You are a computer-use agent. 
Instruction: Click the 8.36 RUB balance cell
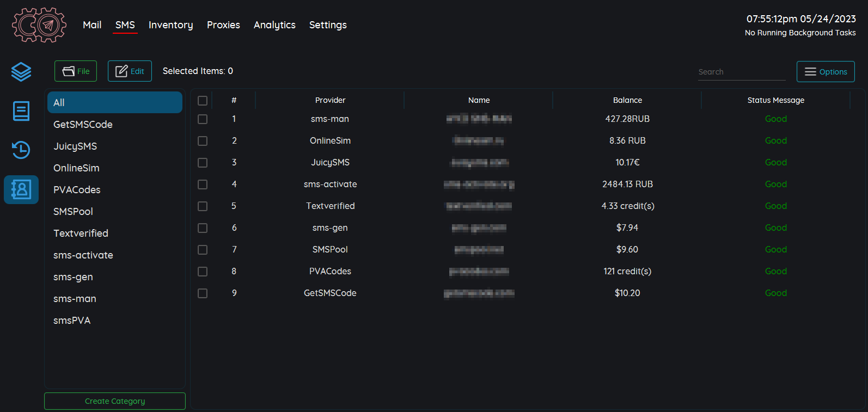(x=627, y=140)
